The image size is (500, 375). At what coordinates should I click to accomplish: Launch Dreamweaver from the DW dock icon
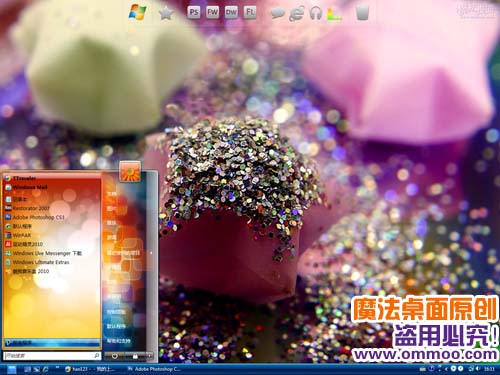(231, 13)
